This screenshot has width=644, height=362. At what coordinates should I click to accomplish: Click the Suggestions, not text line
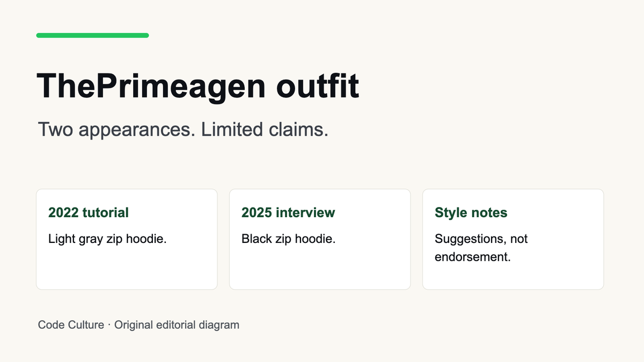point(481,239)
